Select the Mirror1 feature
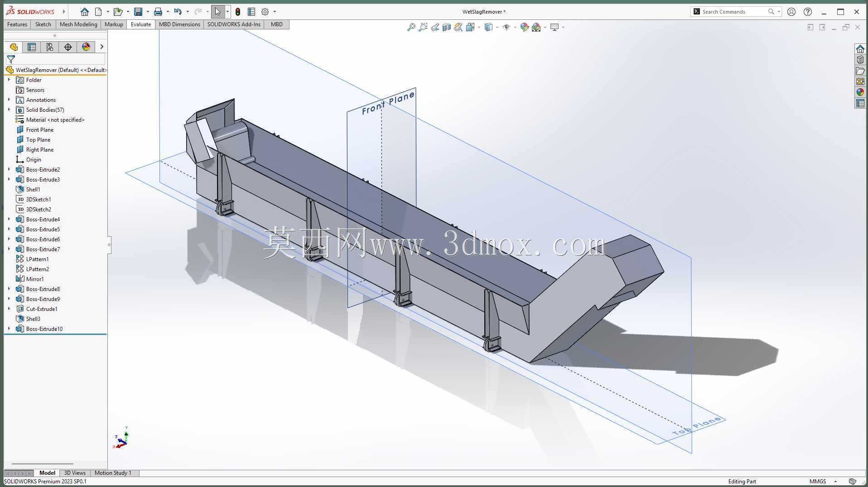Screen dimensions: 868x487 coord(35,279)
